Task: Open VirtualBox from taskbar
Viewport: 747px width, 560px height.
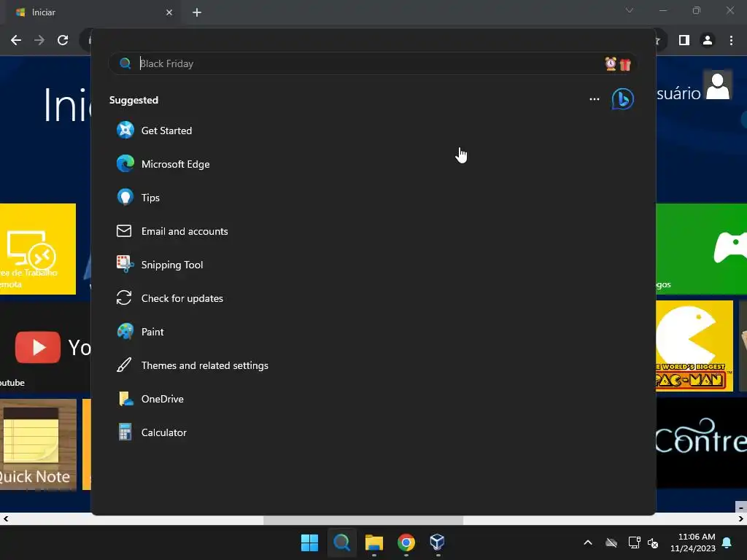Action: pos(438,542)
